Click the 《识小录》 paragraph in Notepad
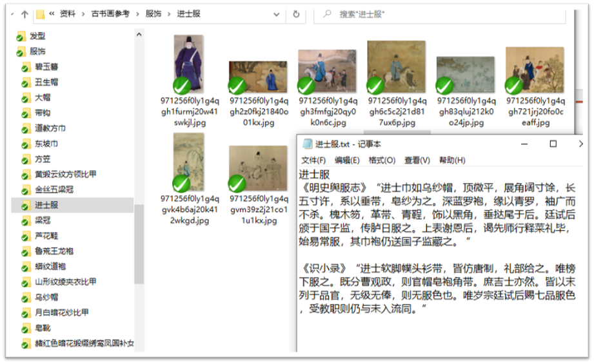 (437, 289)
